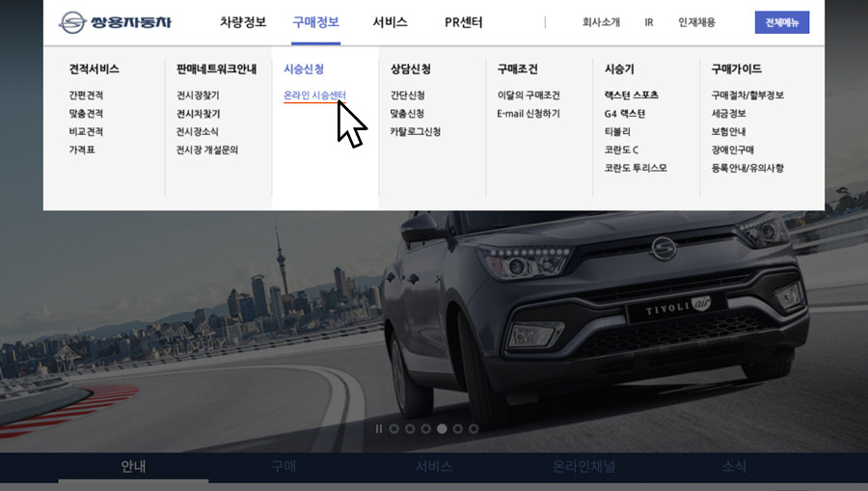Open the 구매정보 top menu
This screenshot has height=491, width=868.
point(315,22)
